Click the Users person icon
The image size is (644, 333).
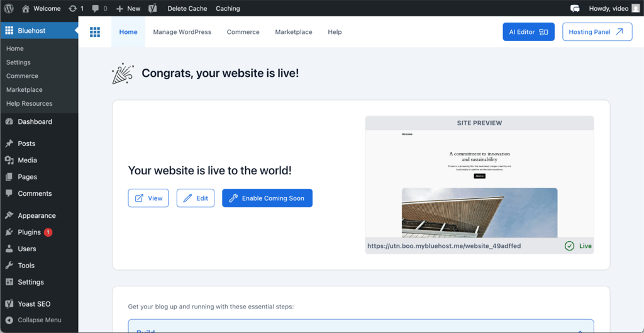pyautogui.click(x=9, y=249)
